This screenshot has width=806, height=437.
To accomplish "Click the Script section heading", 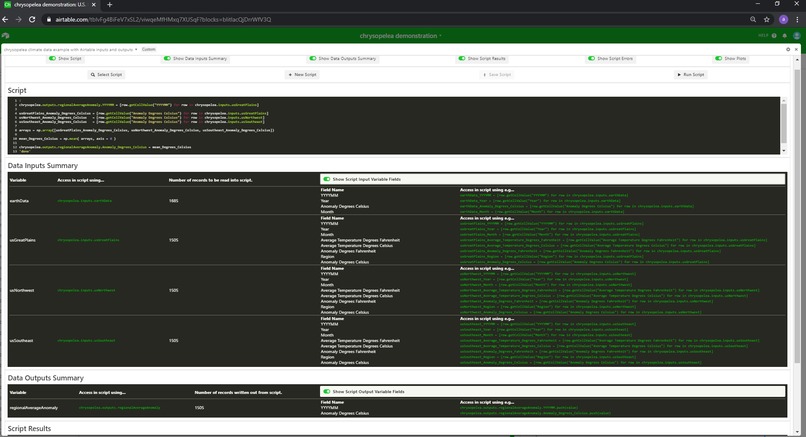I will 17,90.
